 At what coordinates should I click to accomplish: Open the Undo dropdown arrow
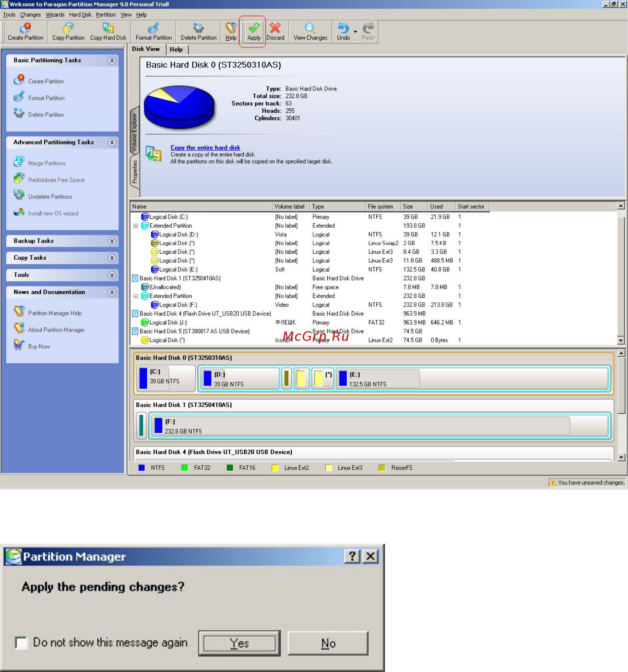tap(355, 32)
